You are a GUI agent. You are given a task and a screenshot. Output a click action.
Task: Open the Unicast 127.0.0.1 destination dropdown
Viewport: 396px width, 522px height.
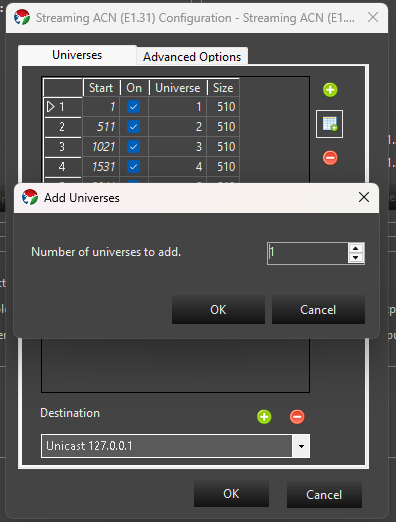coord(301,446)
